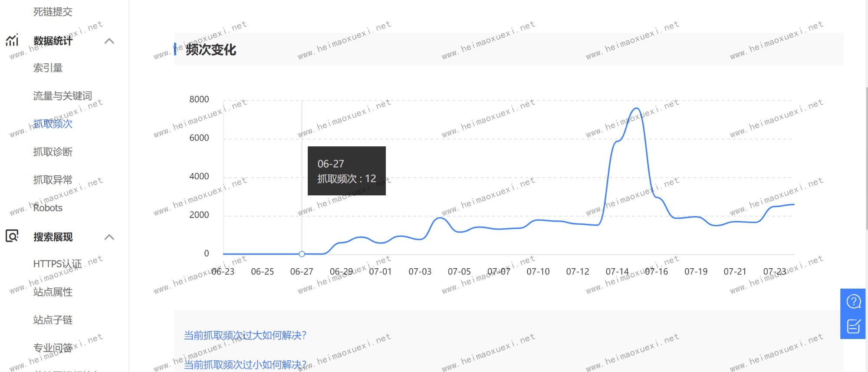Open 流量与关键词 in the sidebar
This screenshot has width=868, height=372.
point(62,96)
